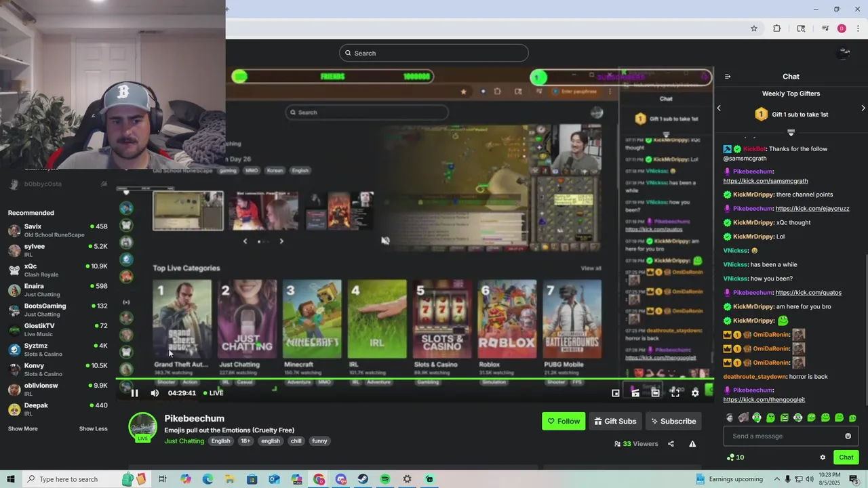Open File Explorer from taskbar
The height and width of the screenshot is (488, 868).
[x=230, y=479]
